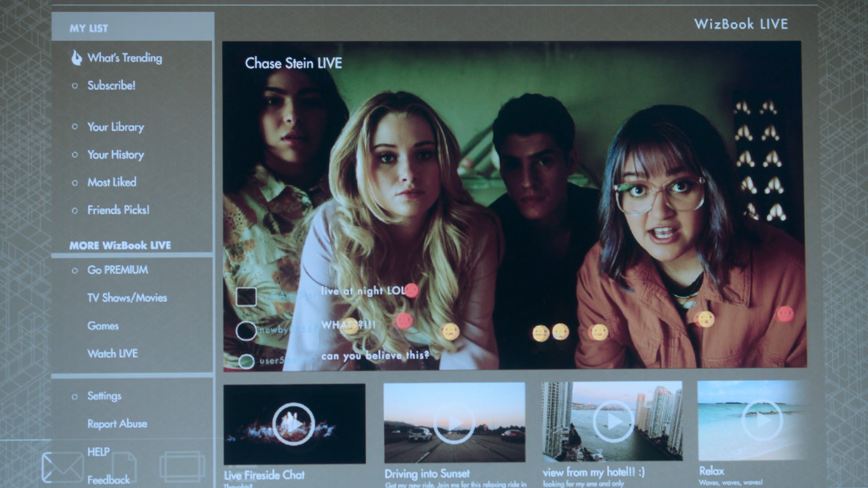Start the view from my hotel video
The width and height of the screenshot is (868, 488).
pos(613,421)
